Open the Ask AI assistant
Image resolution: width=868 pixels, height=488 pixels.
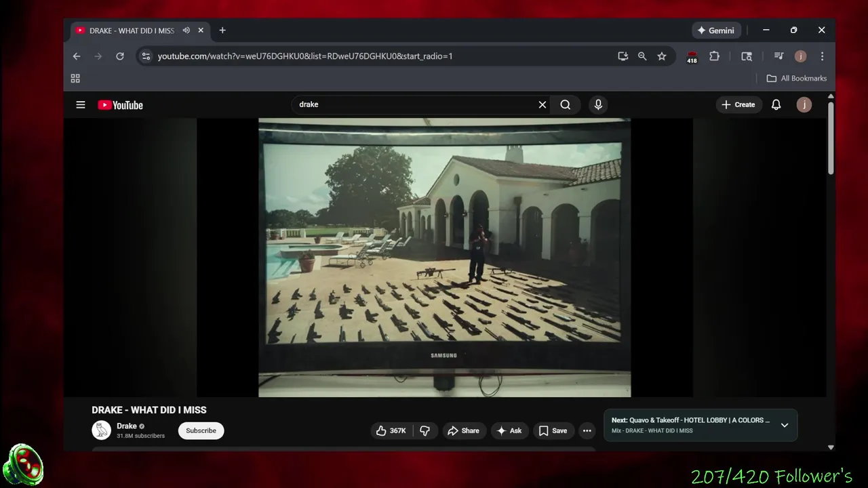(509, 430)
